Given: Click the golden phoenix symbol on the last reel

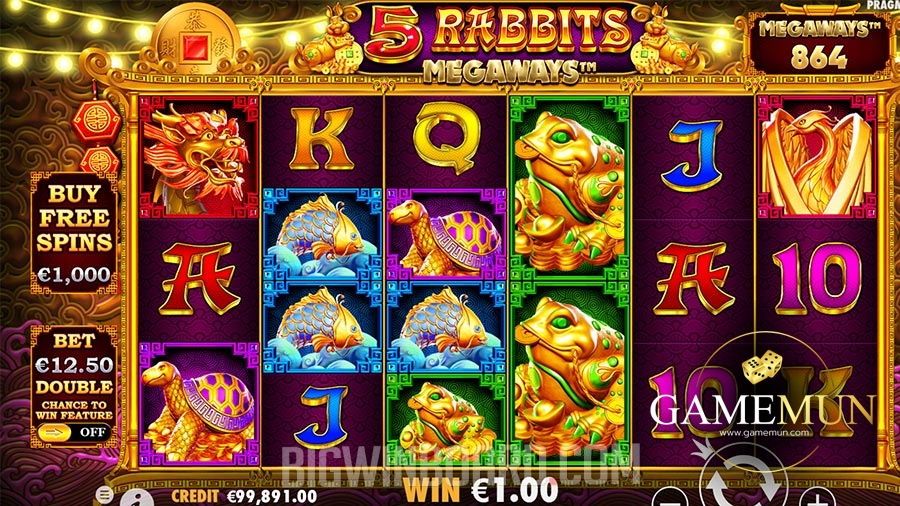Looking at the screenshot, I should [816, 157].
